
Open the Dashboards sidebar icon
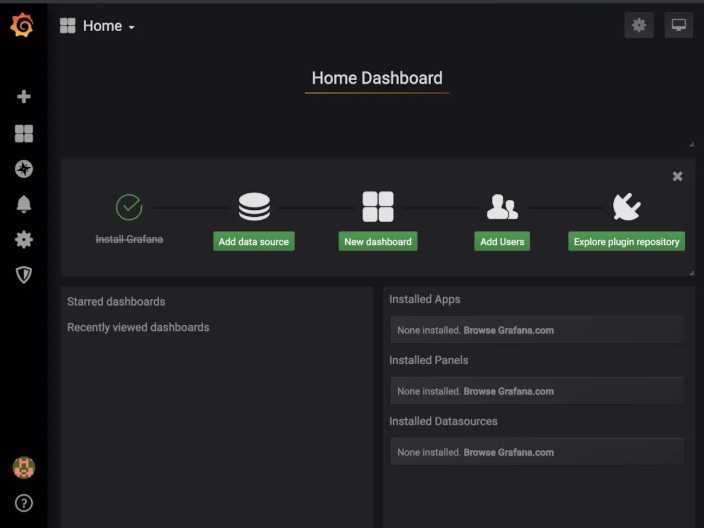point(24,133)
